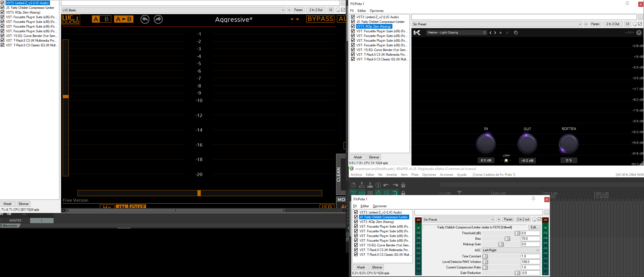Click the REAPER undo icon
The width and height of the screenshot is (644, 277).
[387, 185]
